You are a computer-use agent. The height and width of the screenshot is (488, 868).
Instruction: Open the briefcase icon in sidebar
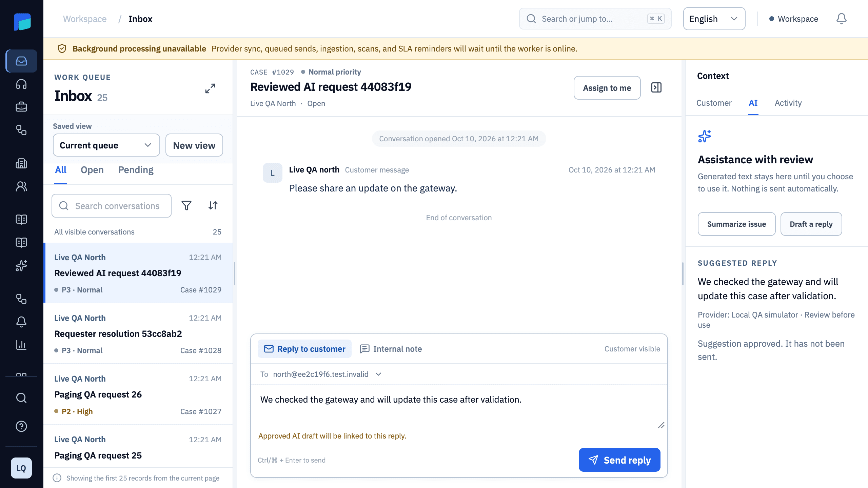click(x=21, y=107)
